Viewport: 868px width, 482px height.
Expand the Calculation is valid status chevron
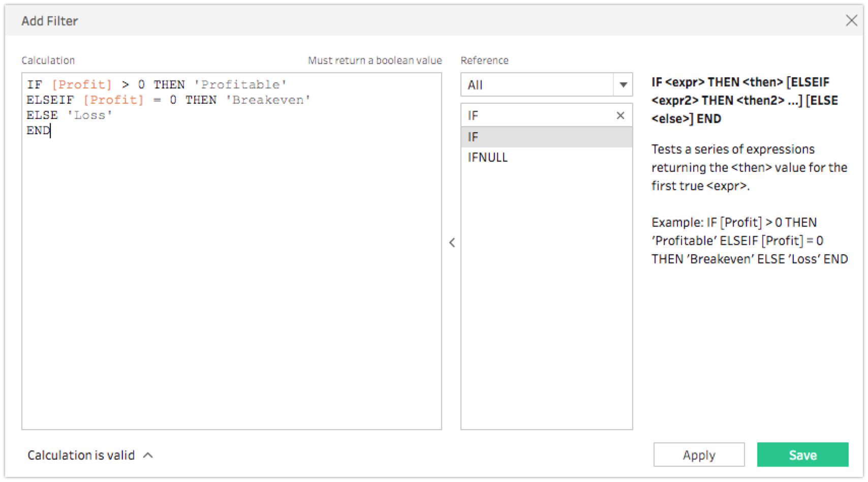click(x=148, y=455)
